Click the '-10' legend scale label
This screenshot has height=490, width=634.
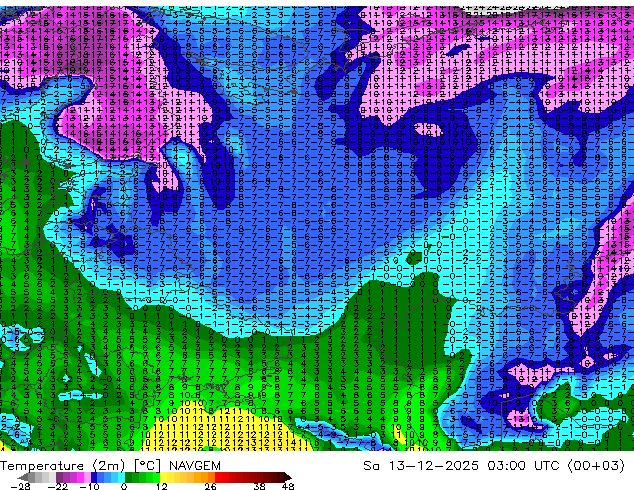pos(90,487)
